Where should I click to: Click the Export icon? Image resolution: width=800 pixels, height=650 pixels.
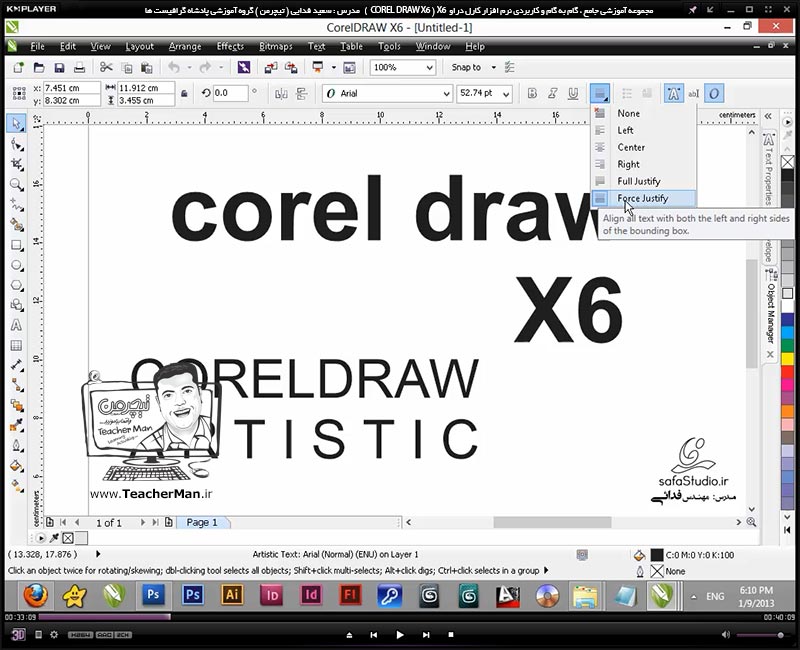coord(291,67)
